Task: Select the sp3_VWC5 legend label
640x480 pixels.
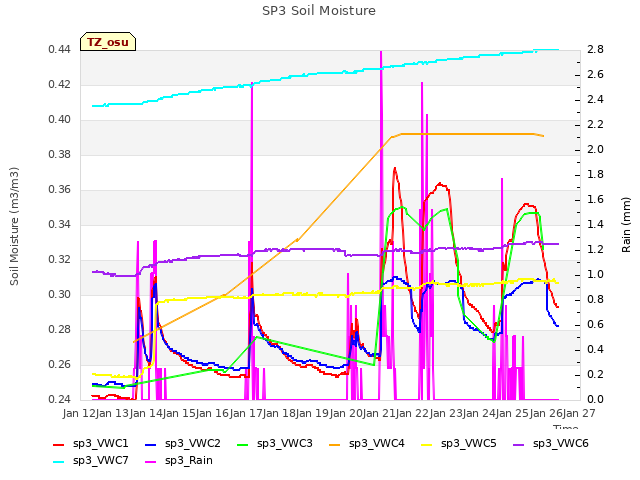Action: click(x=469, y=444)
